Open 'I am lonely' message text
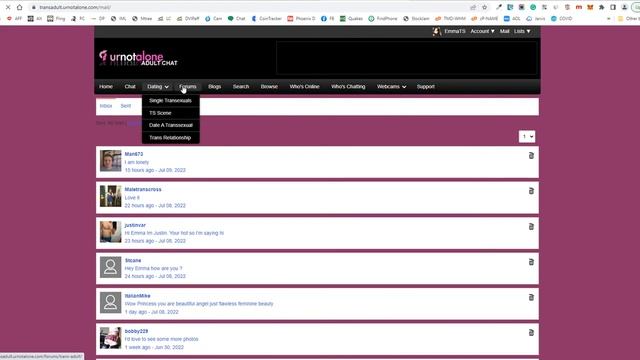Screen dimensions: 640x360 coord(137,162)
